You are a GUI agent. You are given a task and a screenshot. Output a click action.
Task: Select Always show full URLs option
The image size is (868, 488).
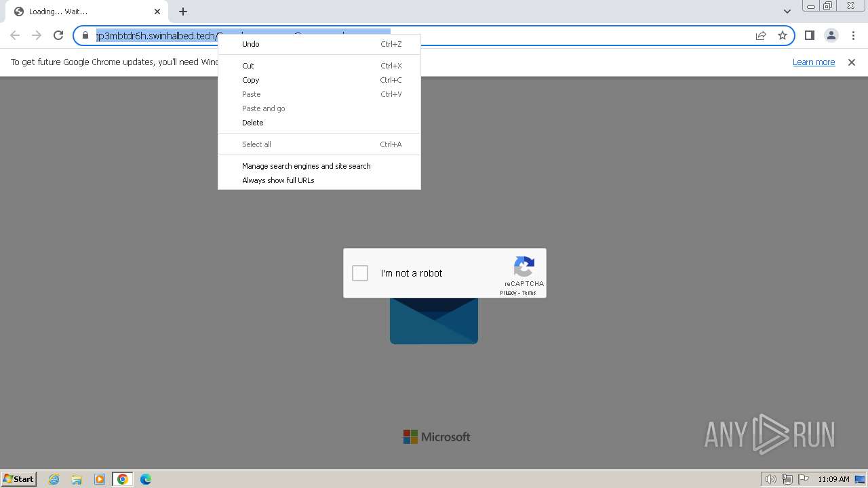tap(319, 180)
